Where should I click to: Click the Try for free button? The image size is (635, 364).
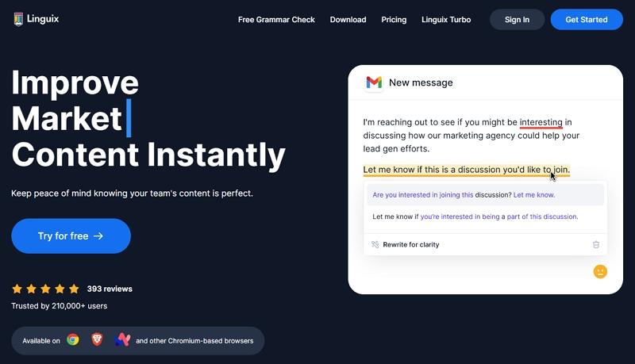(x=71, y=236)
